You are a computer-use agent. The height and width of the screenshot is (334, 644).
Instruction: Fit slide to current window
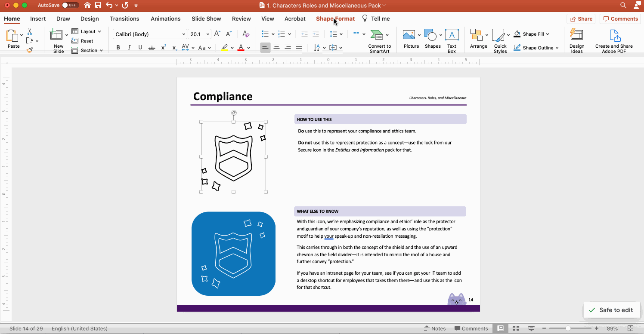pos(631,328)
